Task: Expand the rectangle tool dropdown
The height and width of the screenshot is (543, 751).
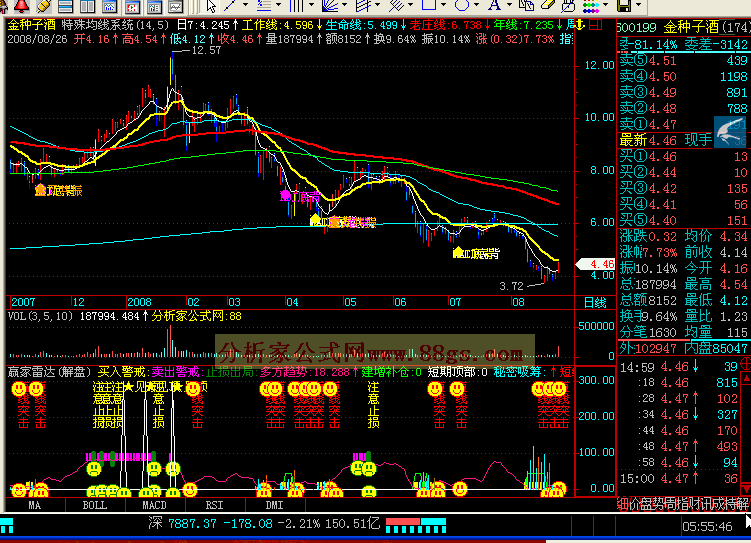Action: [x=443, y=5]
